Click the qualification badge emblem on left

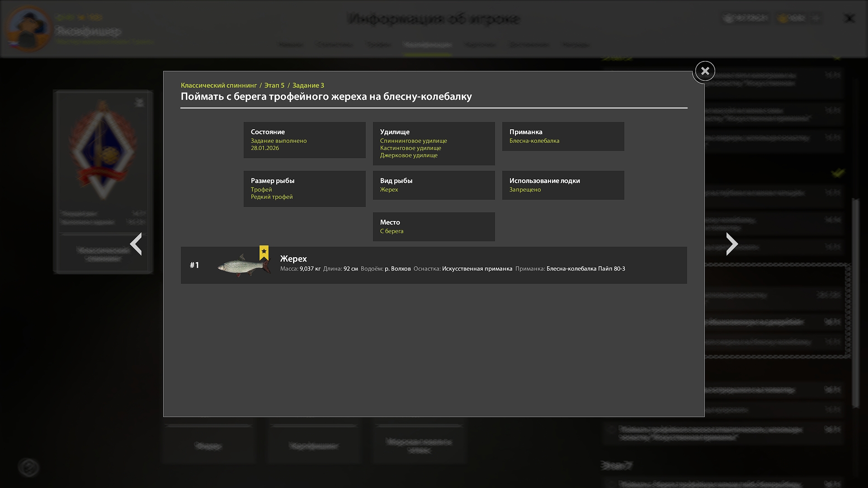click(x=103, y=149)
